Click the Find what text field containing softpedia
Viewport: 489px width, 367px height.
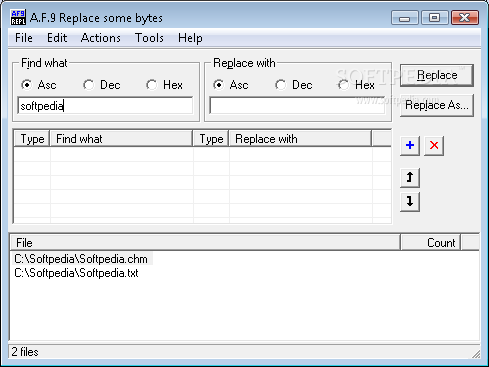(105, 106)
